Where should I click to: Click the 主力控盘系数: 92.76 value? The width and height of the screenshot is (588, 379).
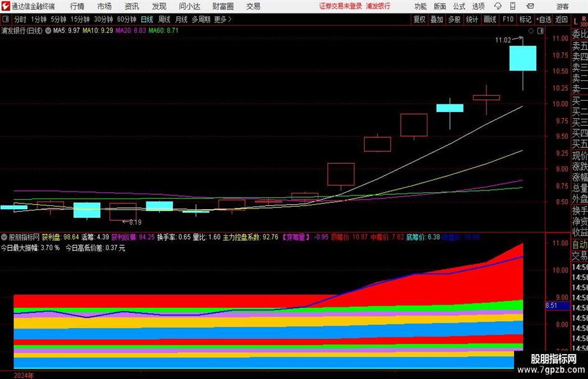tap(251, 237)
